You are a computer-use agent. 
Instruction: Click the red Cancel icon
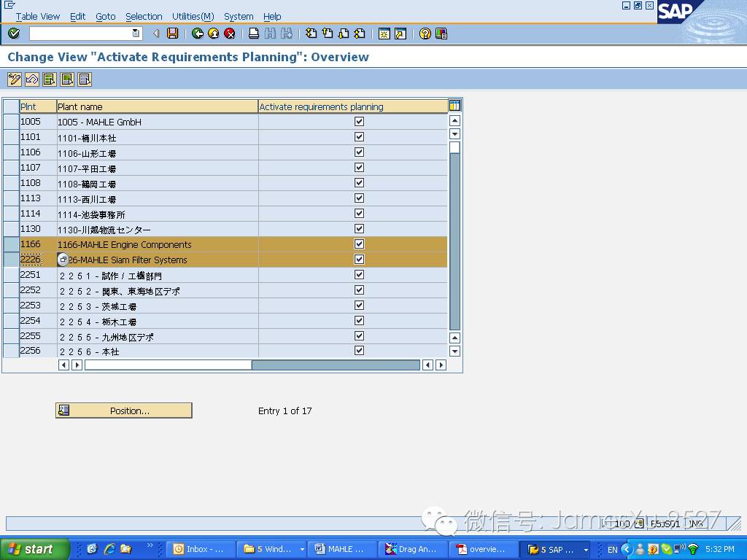[x=230, y=34]
